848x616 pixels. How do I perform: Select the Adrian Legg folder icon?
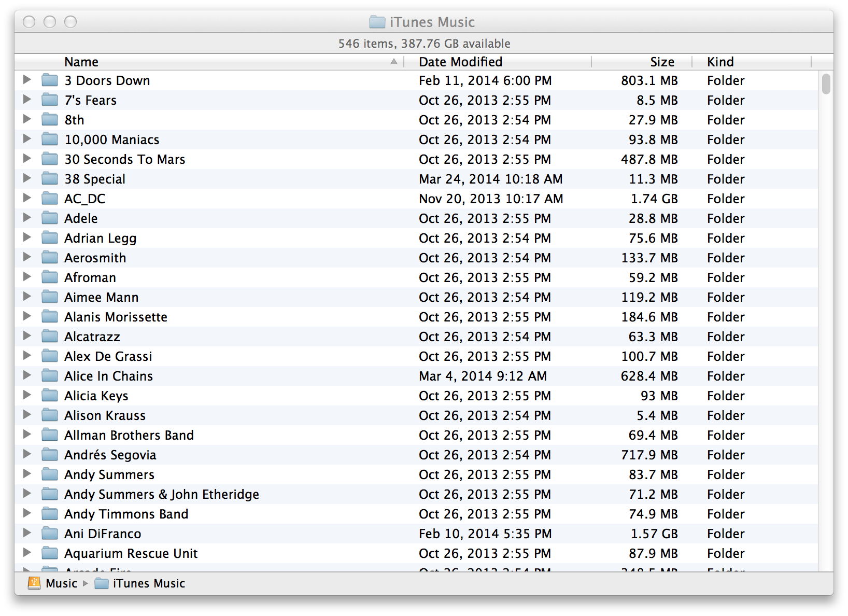tap(50, 238)
